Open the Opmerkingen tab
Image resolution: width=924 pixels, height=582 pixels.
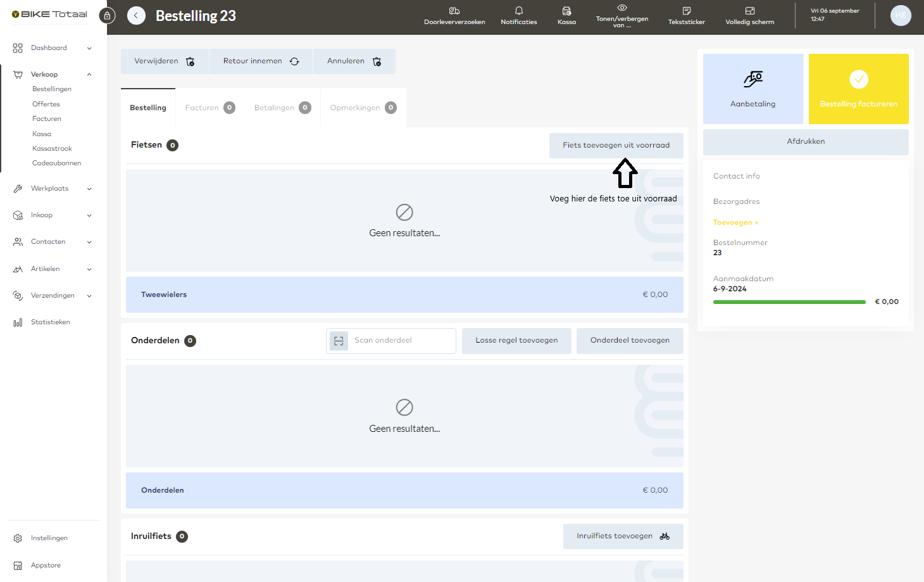tap(363, 108)
